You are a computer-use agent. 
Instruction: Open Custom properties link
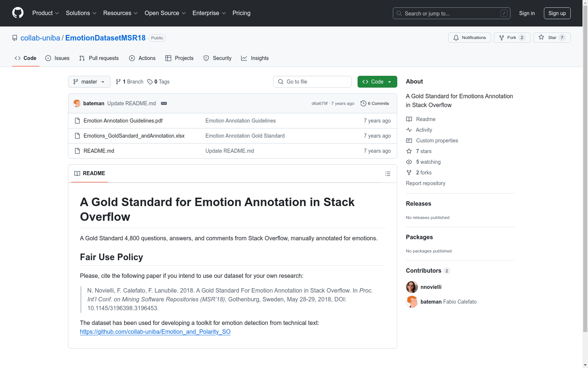point(432,141)
